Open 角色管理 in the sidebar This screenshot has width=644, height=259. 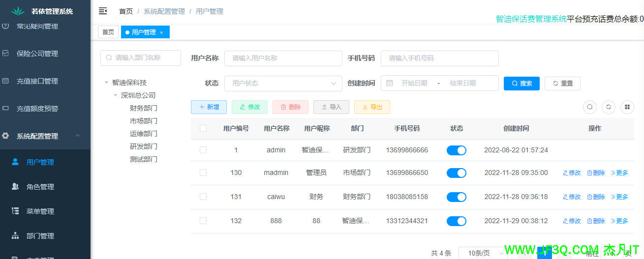[x=40, y=187]
